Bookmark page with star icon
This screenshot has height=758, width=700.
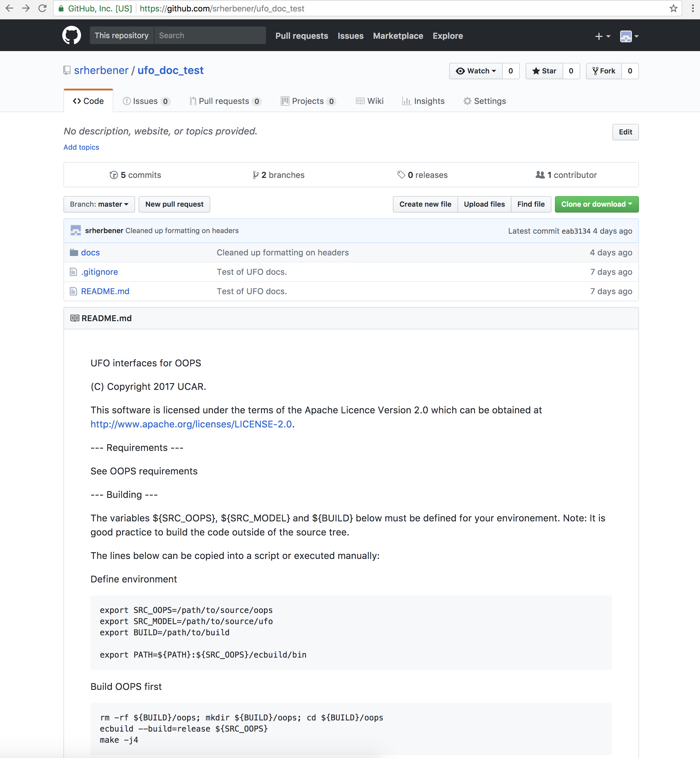tap(673, 8)
